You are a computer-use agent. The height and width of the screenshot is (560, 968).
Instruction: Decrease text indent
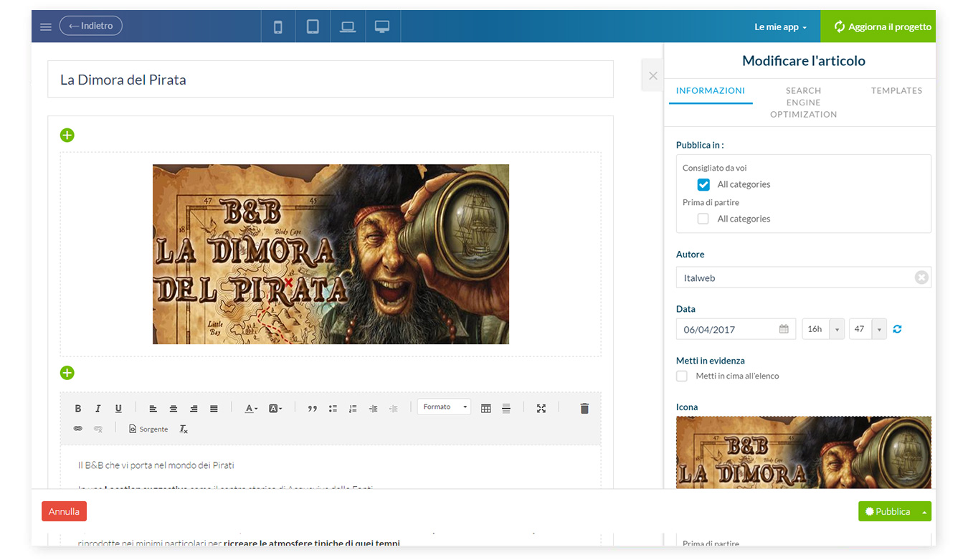click(x=393, y=409)
